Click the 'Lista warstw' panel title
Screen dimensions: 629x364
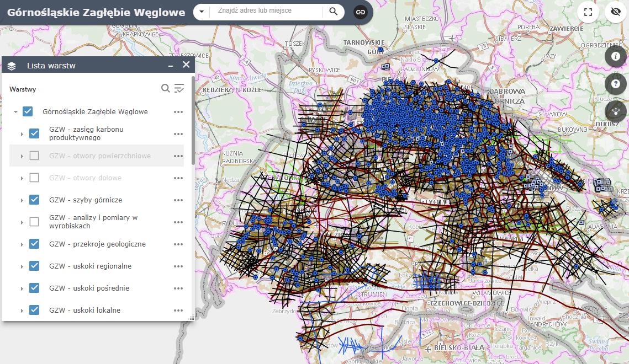coord(51,66)
